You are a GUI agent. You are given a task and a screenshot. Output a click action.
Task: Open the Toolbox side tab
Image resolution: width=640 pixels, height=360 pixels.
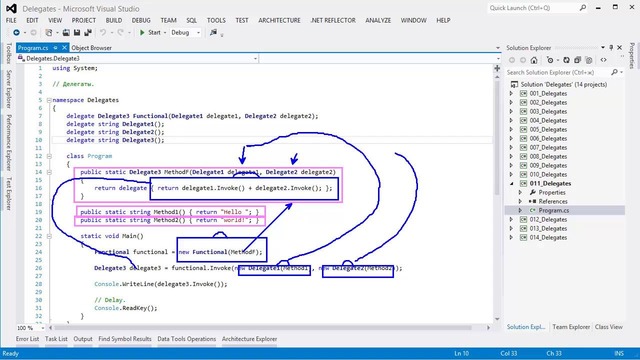tap(9, 53)
